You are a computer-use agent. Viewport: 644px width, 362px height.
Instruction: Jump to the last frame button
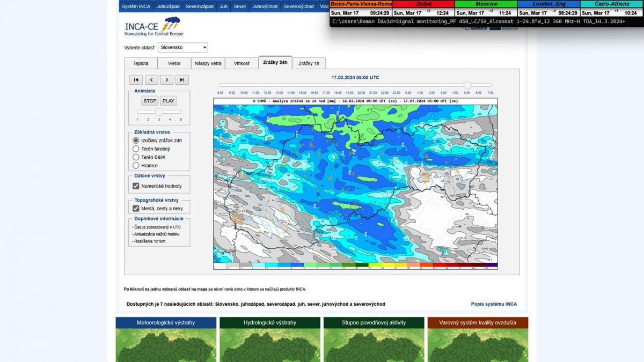click(x=182, y=80)
